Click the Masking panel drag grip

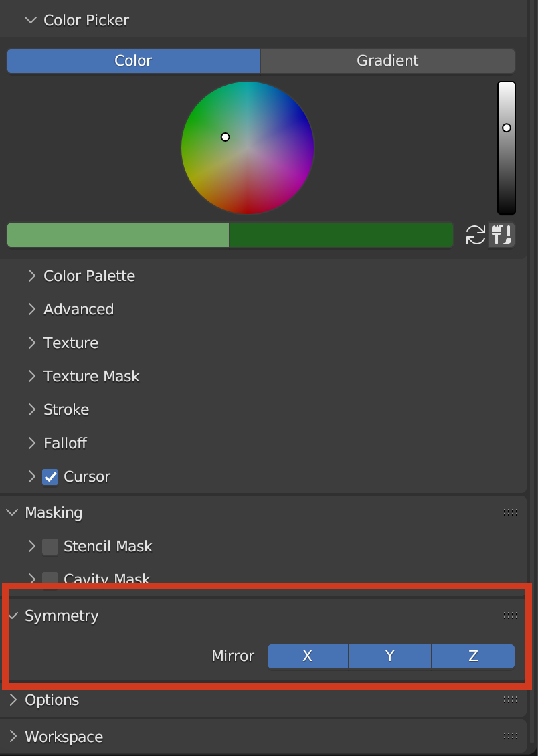(x=510, y=512)
